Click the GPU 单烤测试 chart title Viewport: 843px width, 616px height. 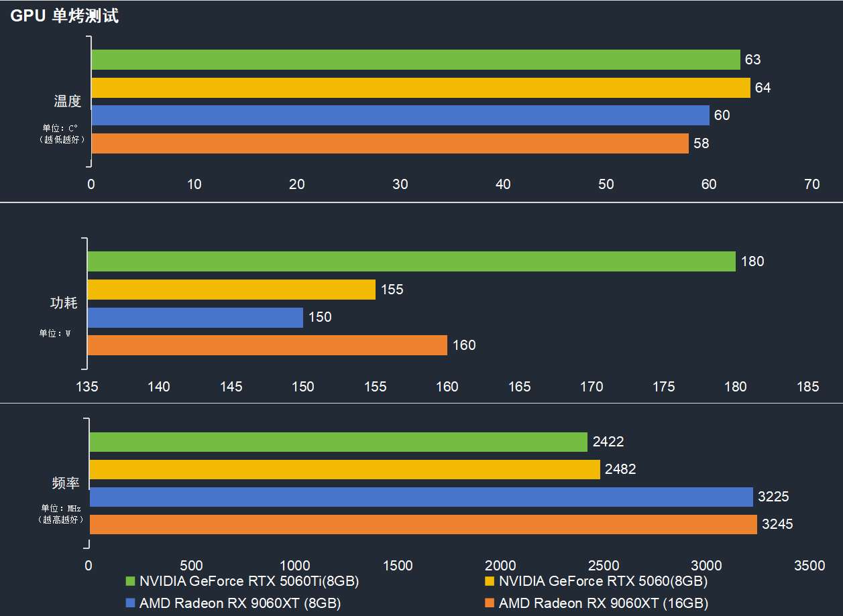coord(64,16)
